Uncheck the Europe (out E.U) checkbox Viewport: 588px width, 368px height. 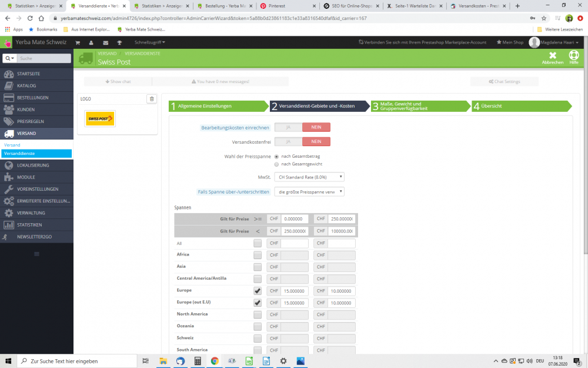[x=258, y=303]
